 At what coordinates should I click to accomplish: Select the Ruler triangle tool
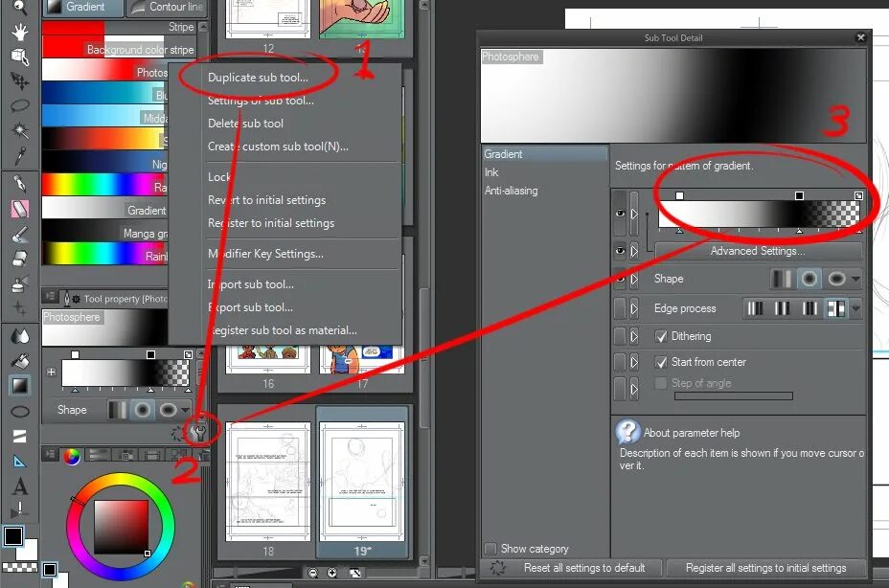[x=20, y=461]
